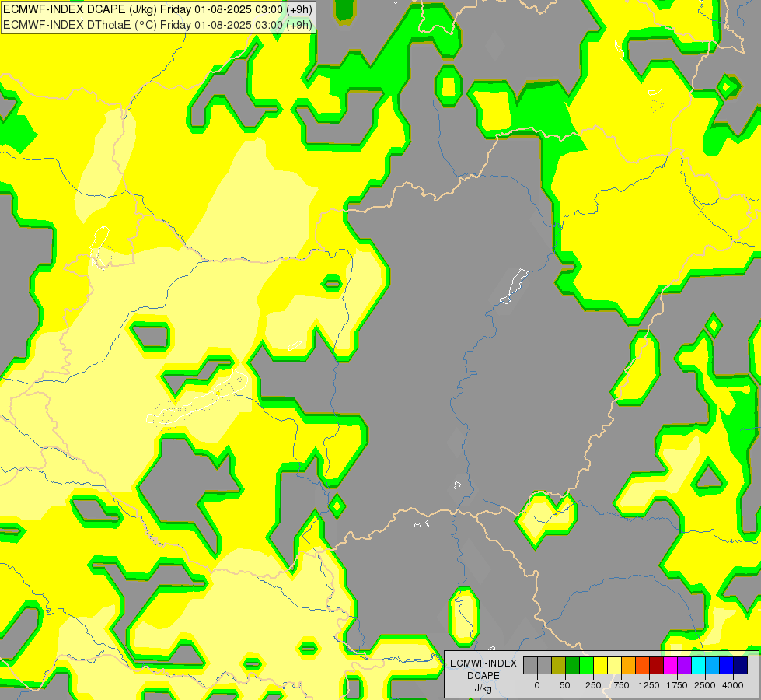The width and height of the screenshot is (761, 700).
Task: Pick the orange legend swatch
Action: [x=629, y=666]
